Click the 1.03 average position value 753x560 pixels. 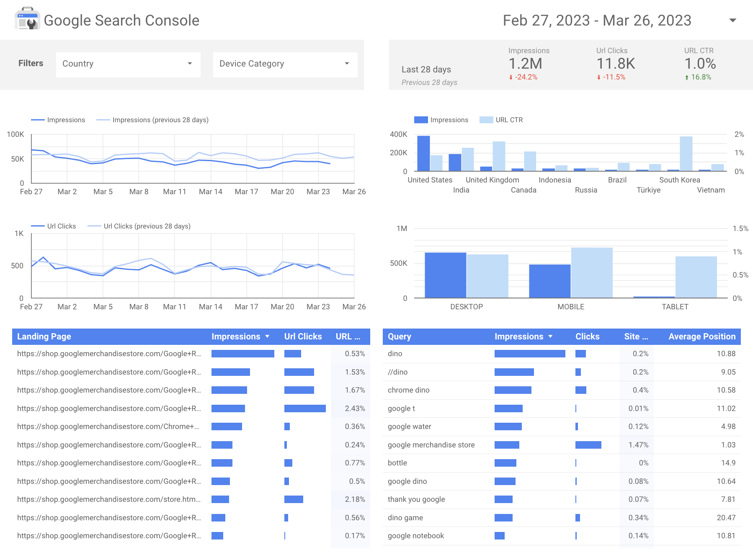[x=728, y=445]
